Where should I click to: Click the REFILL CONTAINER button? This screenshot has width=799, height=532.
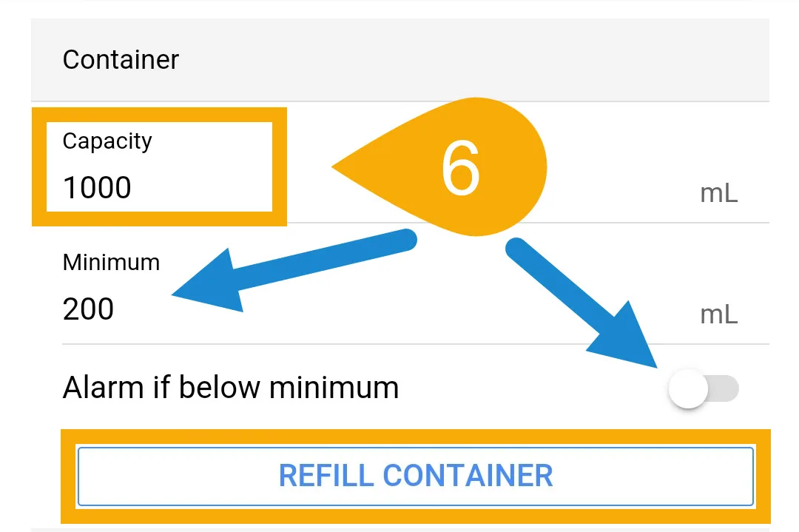(x=415, y=477)
